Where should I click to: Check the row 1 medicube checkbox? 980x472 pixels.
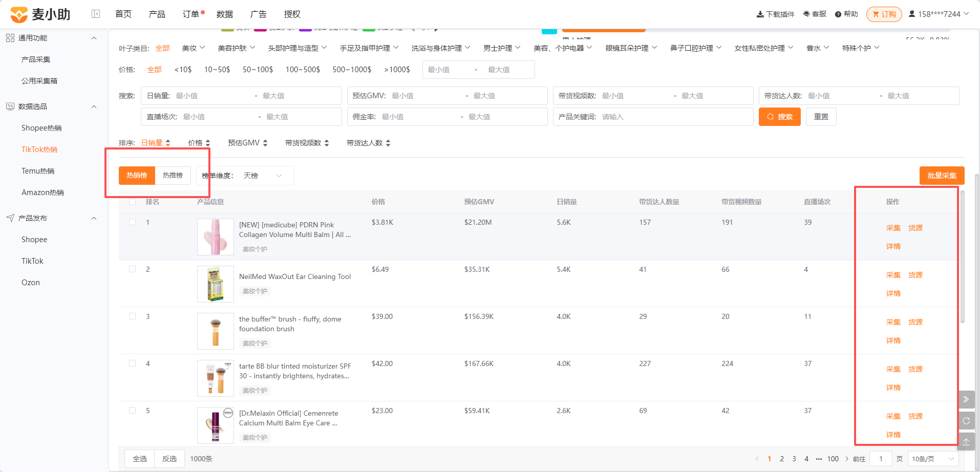[133, 222]
